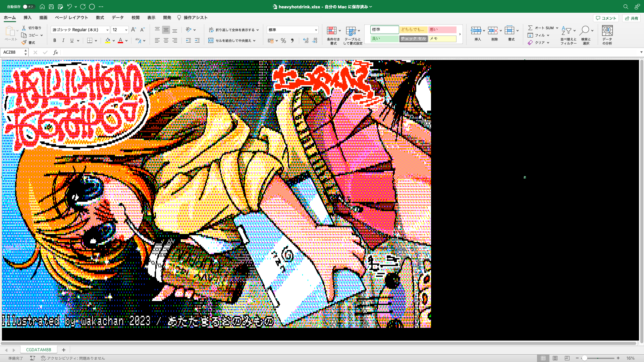This screenshot has width=644, height=362.
Task: Switch to Normal view in status bar
Action: click(x=543, y=358)
